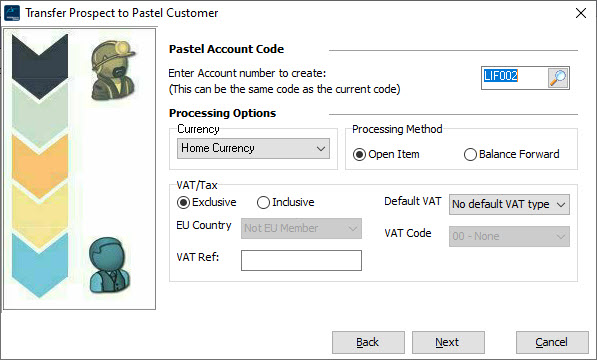Open the Default VAT type dropdown
Viewport: 597px width, 360px height.
(x=509, y=204)
